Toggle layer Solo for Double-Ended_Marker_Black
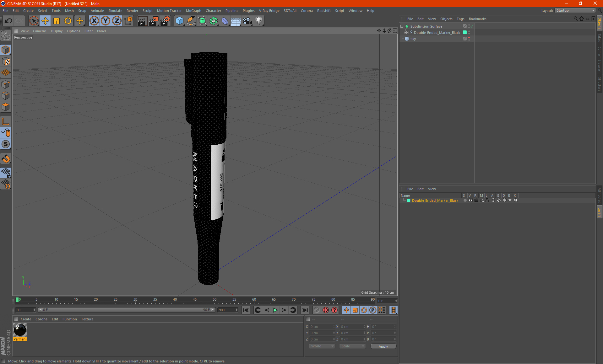The width and height of the screenshot is (603, 364). [x=465, y=200]
